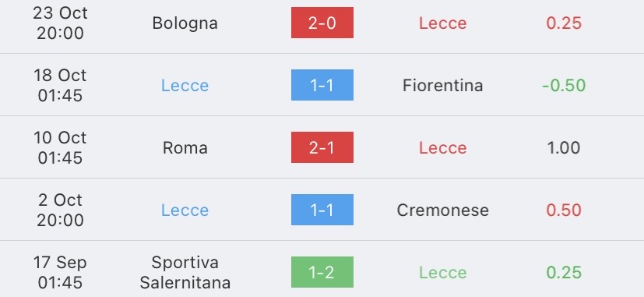Click the green -0.50 handicap value
The width and height of the screenshot is (644, 297).
[564, 86]
